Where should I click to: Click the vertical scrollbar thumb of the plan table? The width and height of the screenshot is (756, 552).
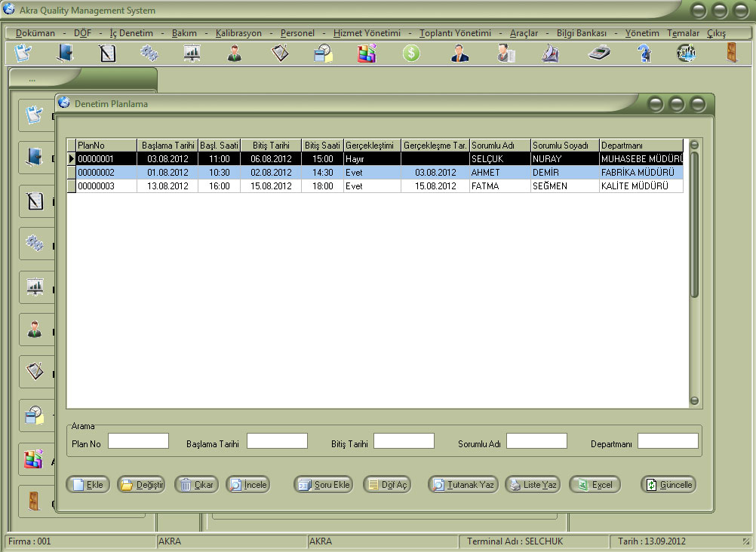tap(694, 225)
